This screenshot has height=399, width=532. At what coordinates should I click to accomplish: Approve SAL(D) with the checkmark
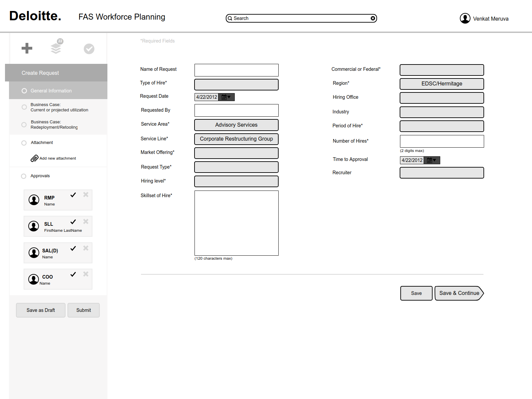[x=73, y=248]
